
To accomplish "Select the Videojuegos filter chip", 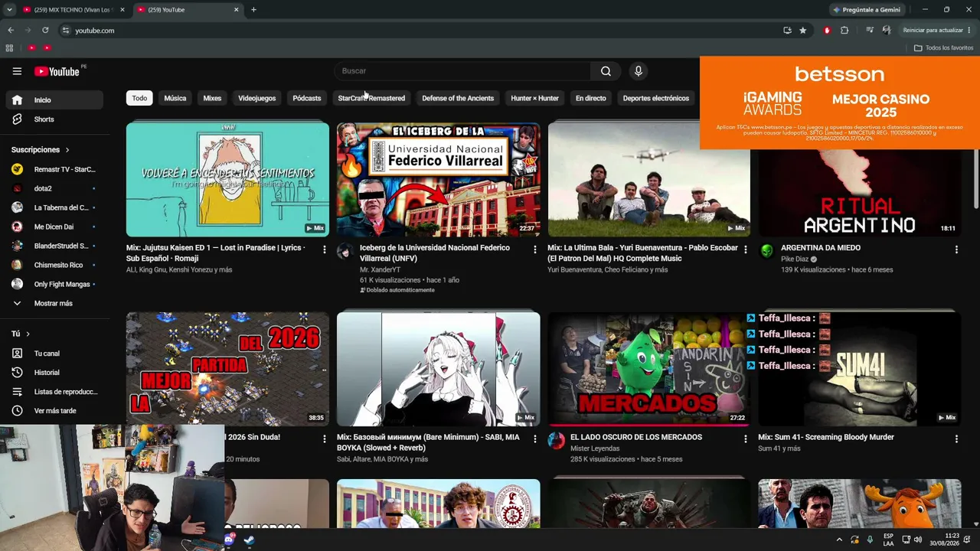I will pyautogui.click(x=256, y=98).
